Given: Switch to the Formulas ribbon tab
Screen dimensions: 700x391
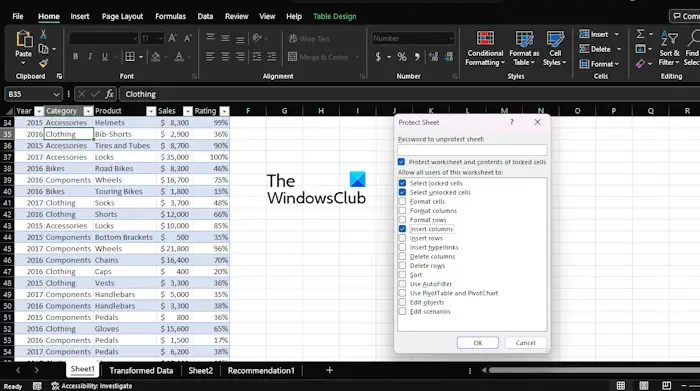Looking at the screenshot, I should click(170, 17).
